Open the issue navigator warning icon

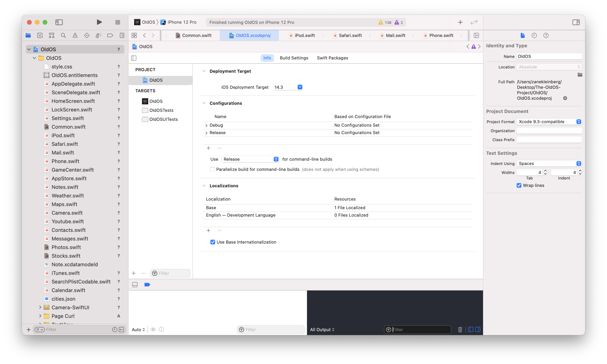[x=75, y=36]
